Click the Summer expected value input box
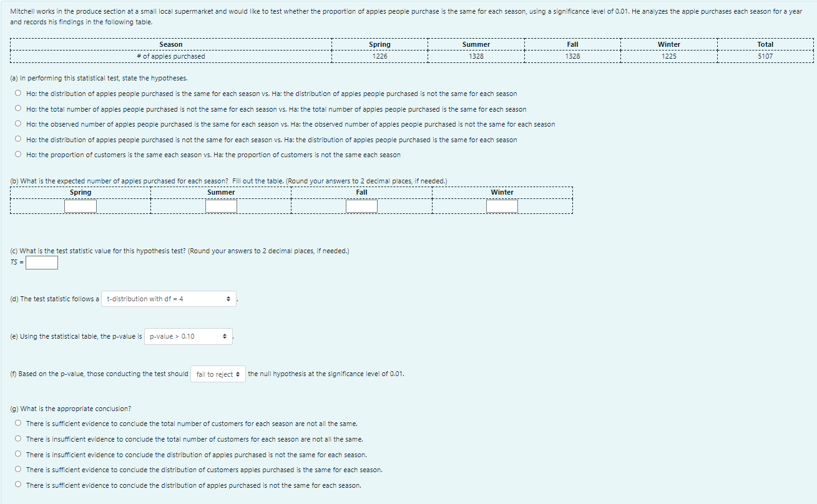 (221, 206)
